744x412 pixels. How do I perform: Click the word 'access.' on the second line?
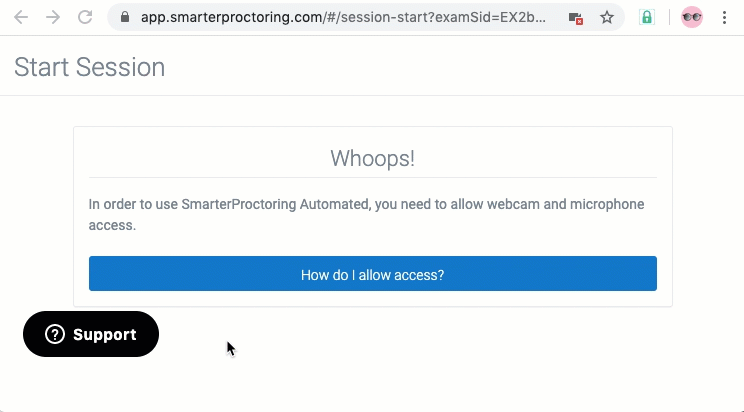[112, 225]
